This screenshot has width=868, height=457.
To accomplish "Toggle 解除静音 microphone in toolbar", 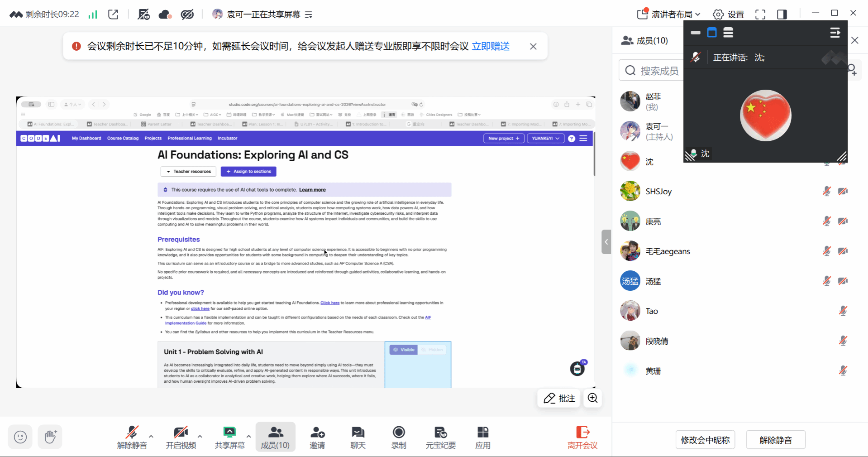I will point(132,438).
